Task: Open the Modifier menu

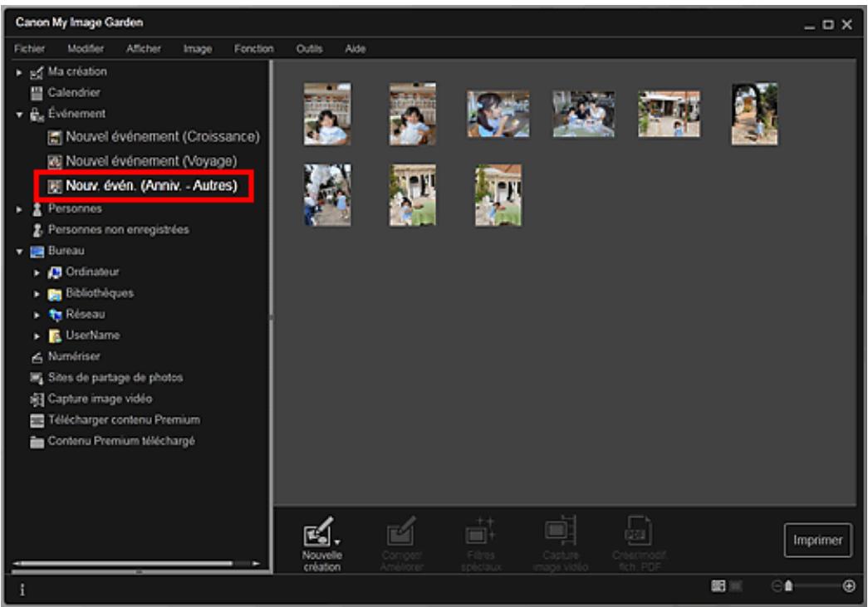Action: [86, 49]
